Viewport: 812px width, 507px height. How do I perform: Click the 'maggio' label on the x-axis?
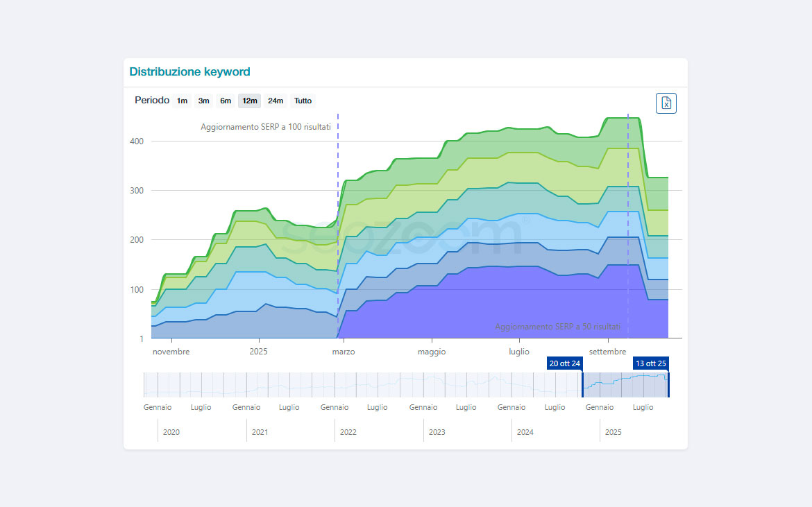tap(432, 352)
